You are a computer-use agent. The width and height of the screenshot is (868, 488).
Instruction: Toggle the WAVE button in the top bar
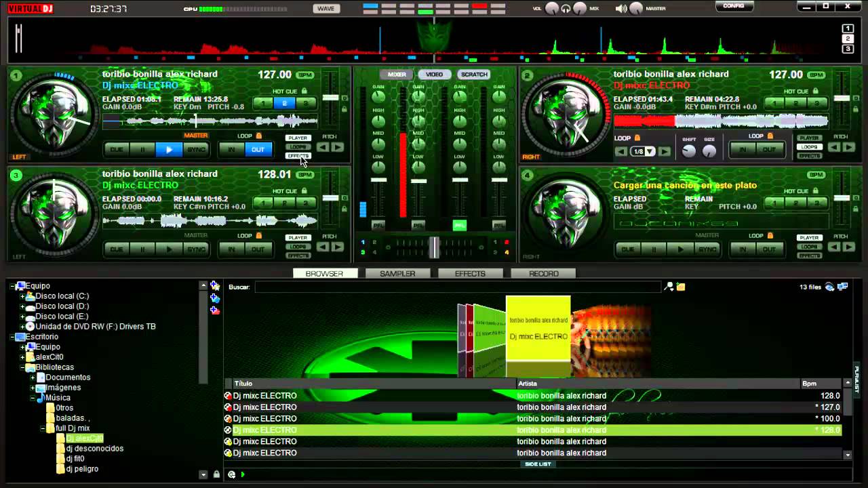(x=325, y=9)
